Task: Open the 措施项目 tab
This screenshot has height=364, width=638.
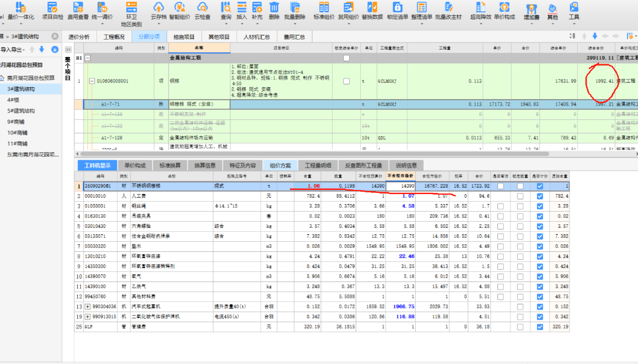Action: tap(184, 37)
